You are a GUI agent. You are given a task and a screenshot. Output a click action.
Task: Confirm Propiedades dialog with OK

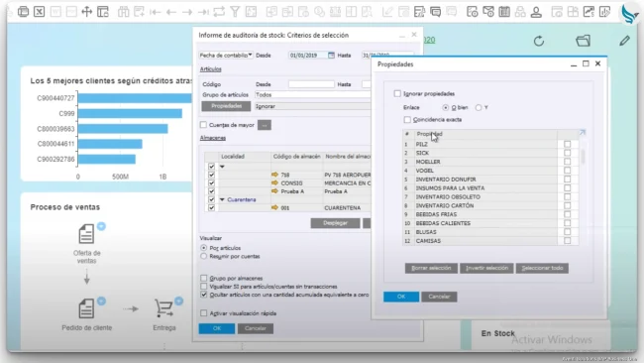coord(401,297)
